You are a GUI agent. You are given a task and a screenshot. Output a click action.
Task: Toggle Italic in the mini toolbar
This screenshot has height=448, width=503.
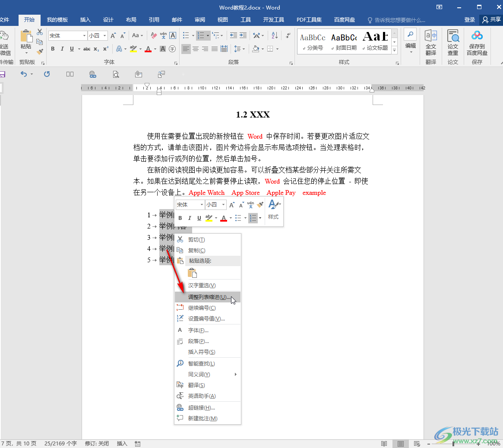(x=190, y=218)
